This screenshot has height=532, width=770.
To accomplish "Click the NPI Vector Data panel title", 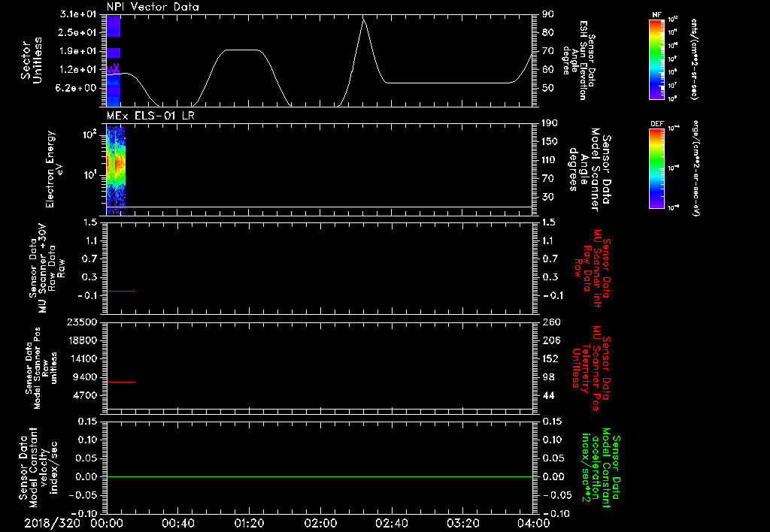I will [x=153, y=7].
